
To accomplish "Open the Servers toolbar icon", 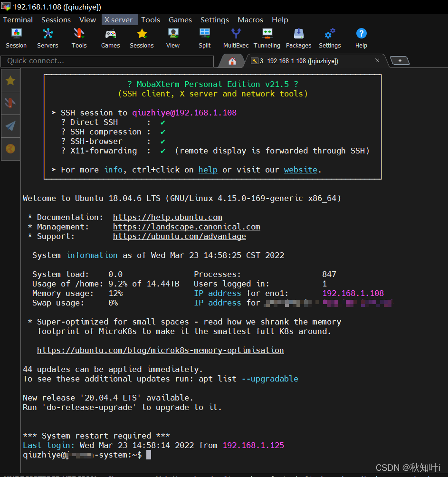I will 48,38.
